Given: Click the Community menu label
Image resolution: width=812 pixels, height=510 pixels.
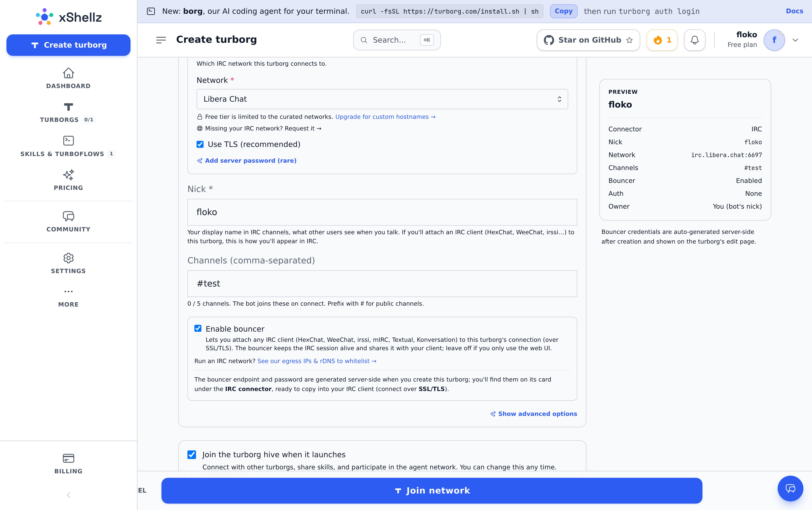Looking at the screenshot, I should [68, 229].
